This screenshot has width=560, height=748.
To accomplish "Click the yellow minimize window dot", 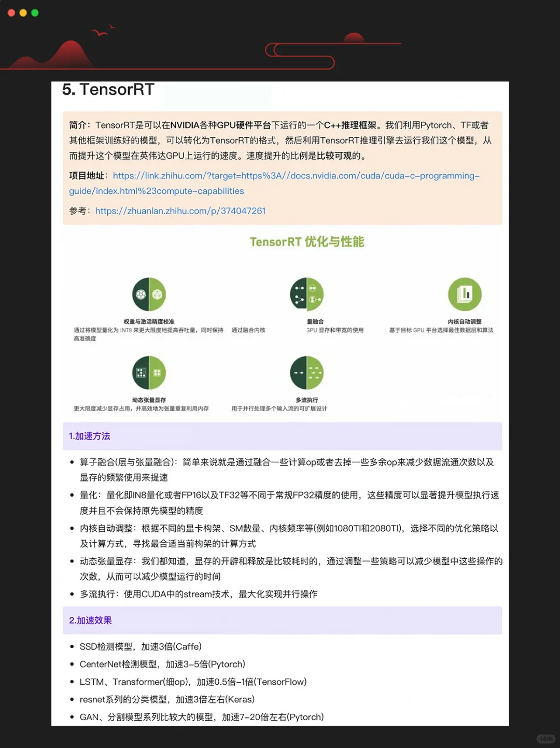I will (23, 13).
